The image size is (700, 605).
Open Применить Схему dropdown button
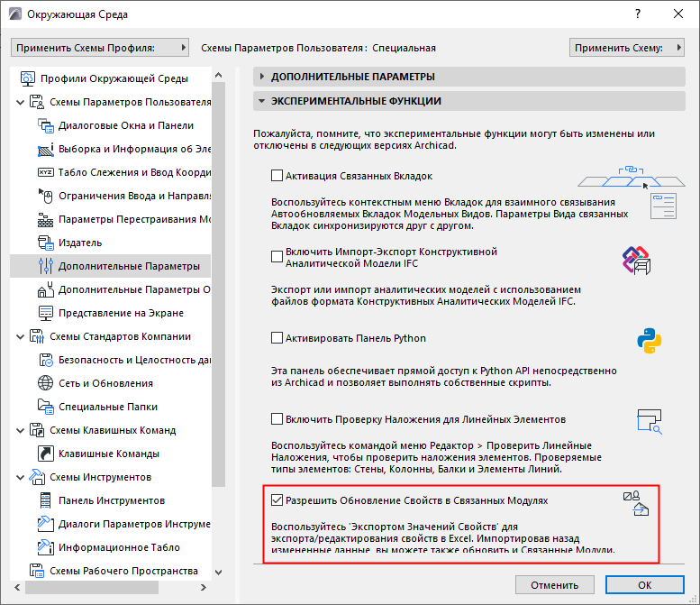coord(627,48)
